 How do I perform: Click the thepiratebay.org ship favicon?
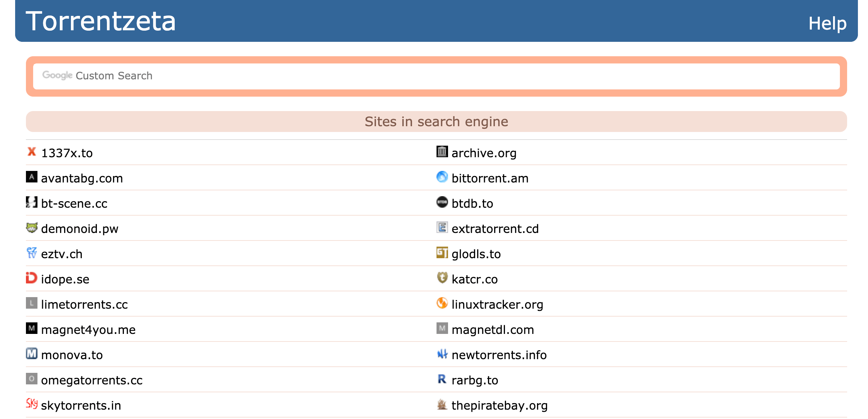coord(442,404)
